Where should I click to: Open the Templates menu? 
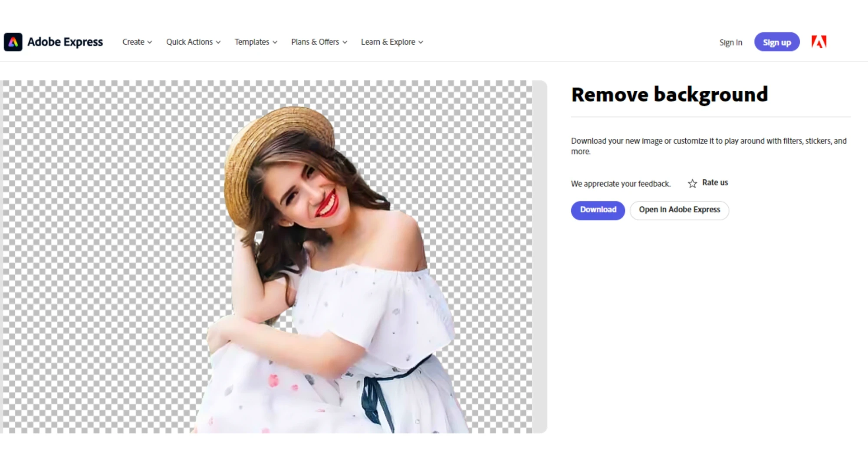pyautogui.click(x=252, y=42)
